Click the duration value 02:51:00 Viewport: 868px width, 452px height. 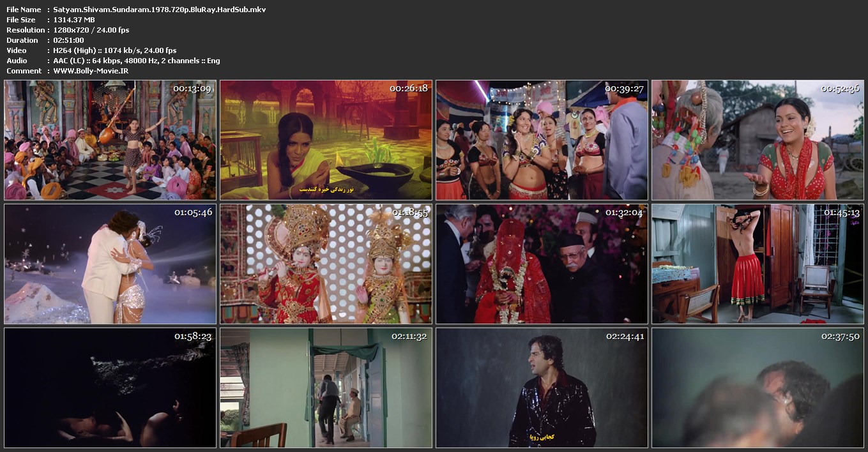coord(68,40)
